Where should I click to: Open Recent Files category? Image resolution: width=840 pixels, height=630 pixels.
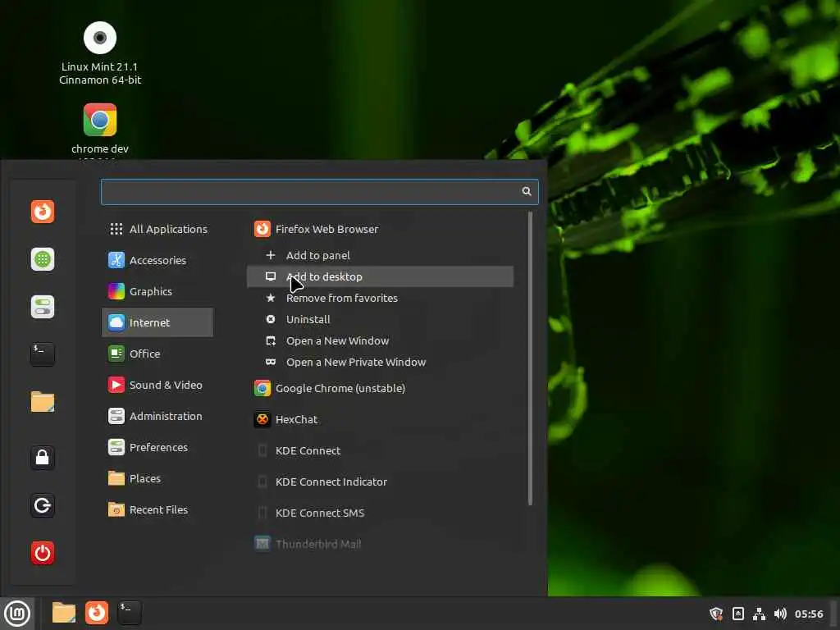click(x=157, y=509)
